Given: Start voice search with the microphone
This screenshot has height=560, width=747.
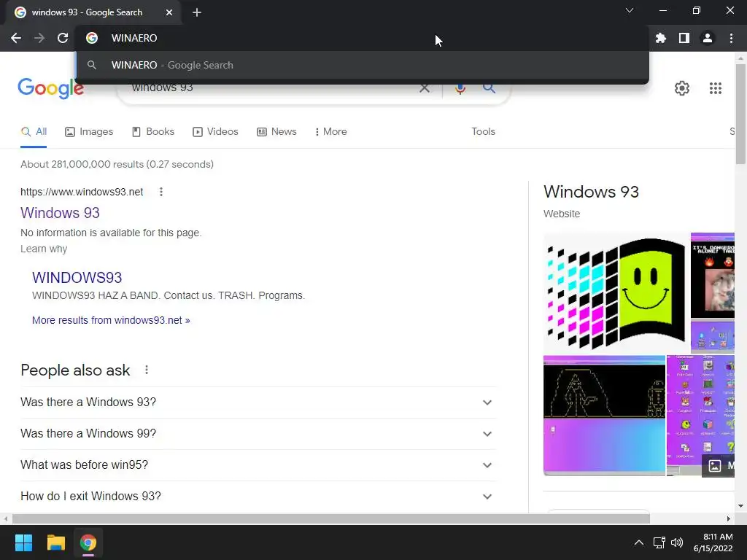Looking at the screenshot, I should [460, 88].
